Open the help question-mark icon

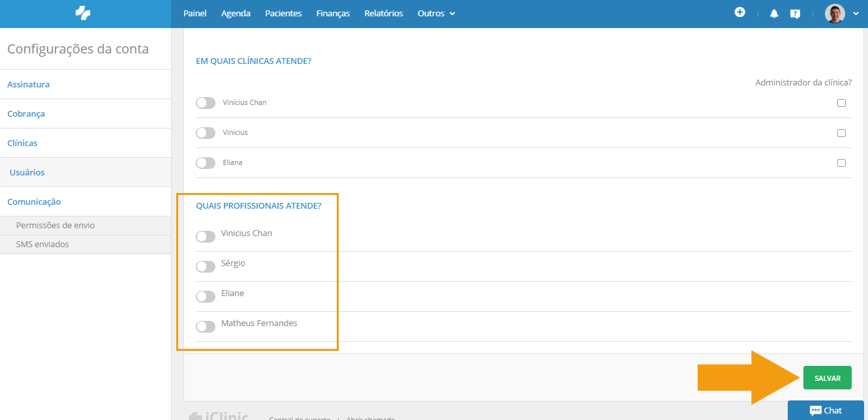[795, 13]
